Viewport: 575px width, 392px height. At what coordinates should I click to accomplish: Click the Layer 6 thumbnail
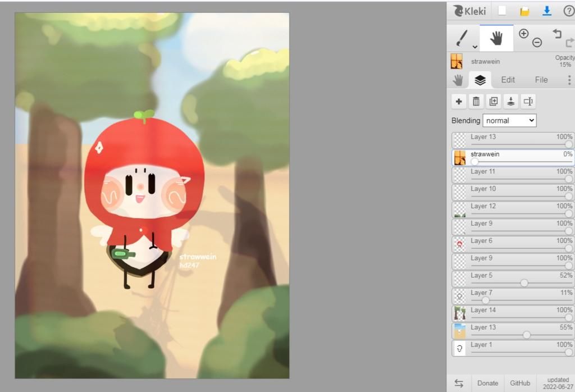[460, 244]
